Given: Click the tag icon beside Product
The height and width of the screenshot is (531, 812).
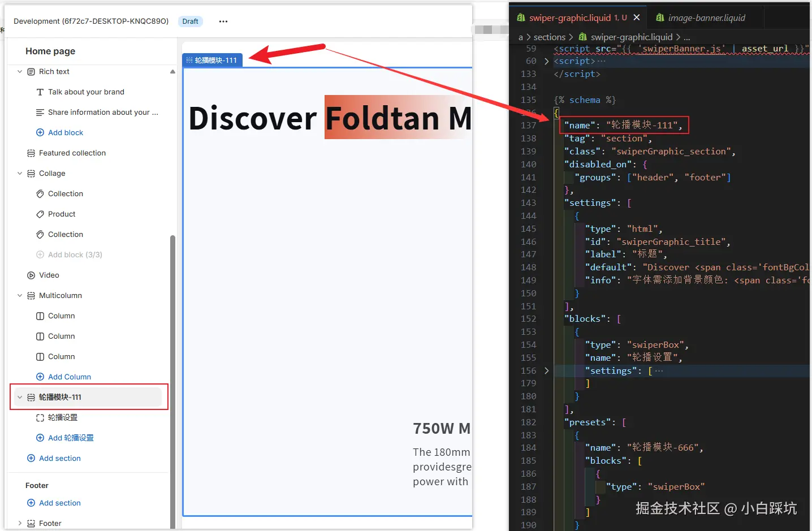Looking at the screenshot, I should click(40, 214).
